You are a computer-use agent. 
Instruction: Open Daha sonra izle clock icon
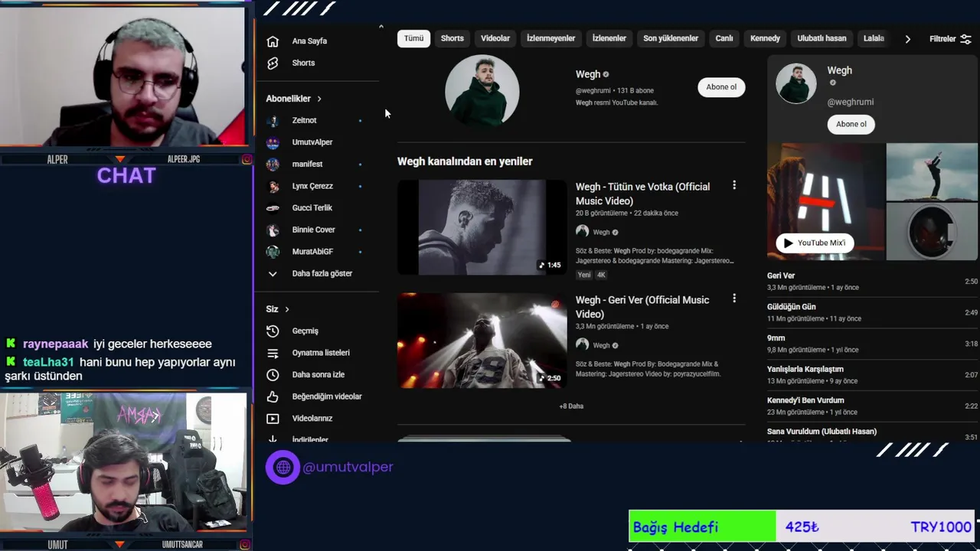click(x=273, y=375)
